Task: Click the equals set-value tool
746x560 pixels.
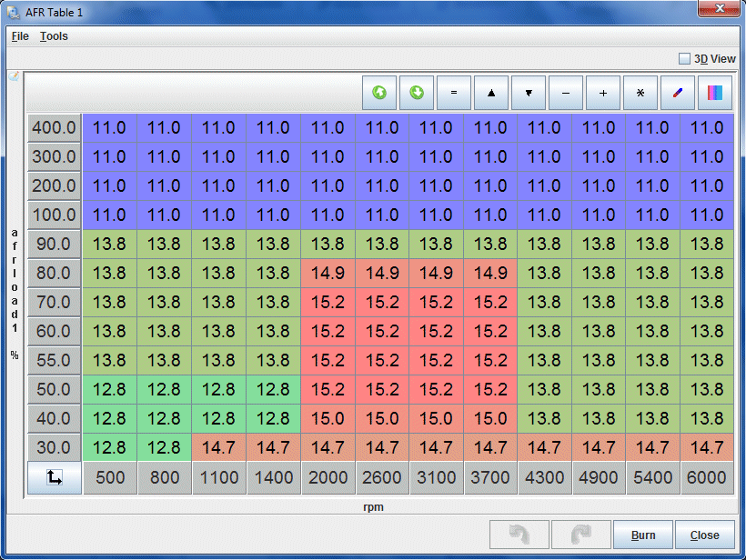Action: [x=454, y=93]
